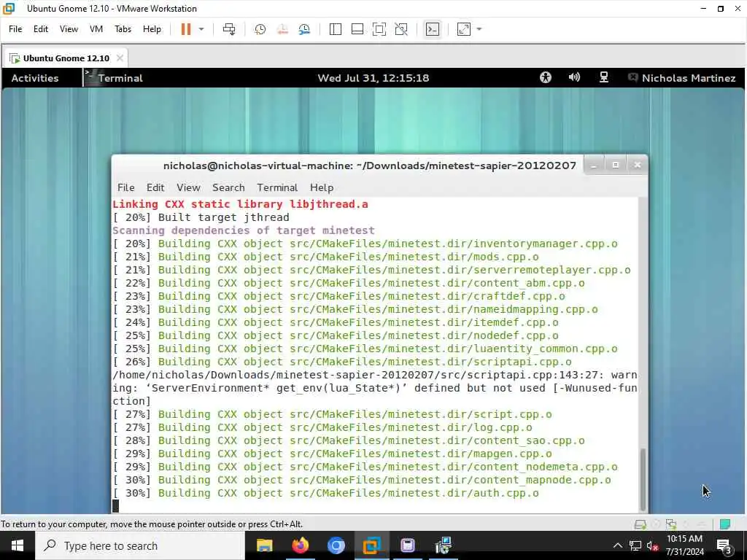Click the terminal vertical scrollbar thumb
The image size is (747, 560).
pos(643,480)
